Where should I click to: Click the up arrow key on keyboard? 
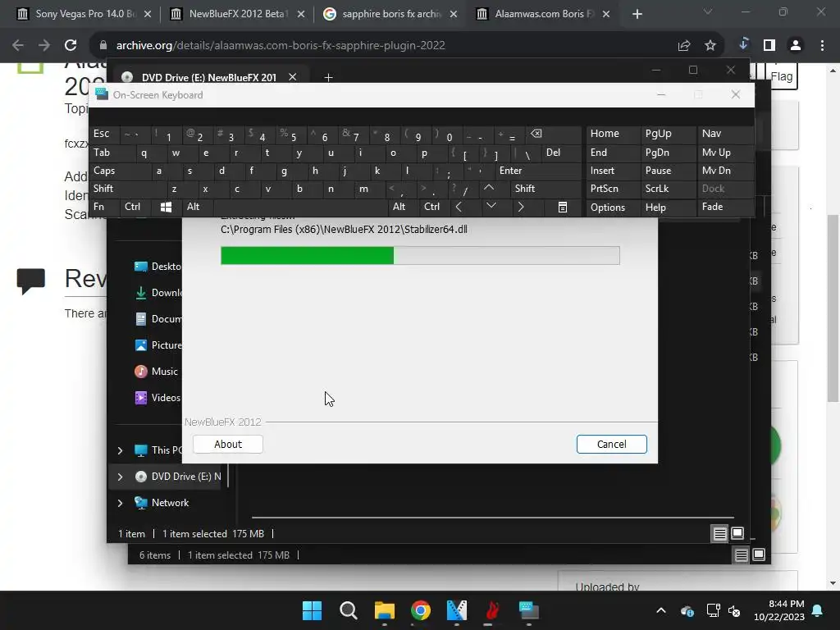(489, 188)
